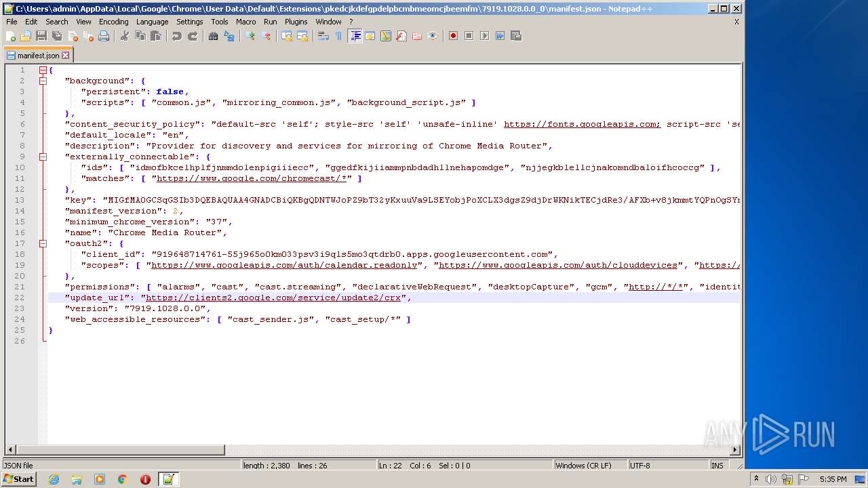Toggle file Monitoring with the eye icon
Image resolution: width=868 pixels, height=488 pixels.
point(433,36)
